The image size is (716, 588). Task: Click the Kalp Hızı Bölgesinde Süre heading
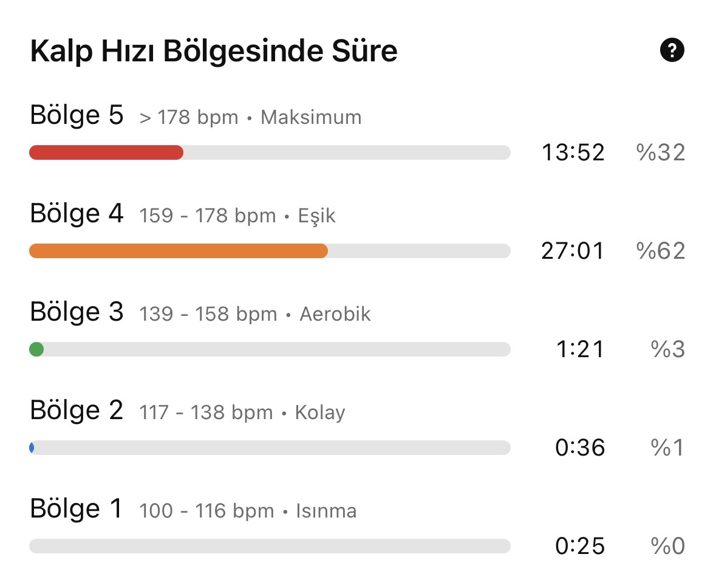[214, 50]
